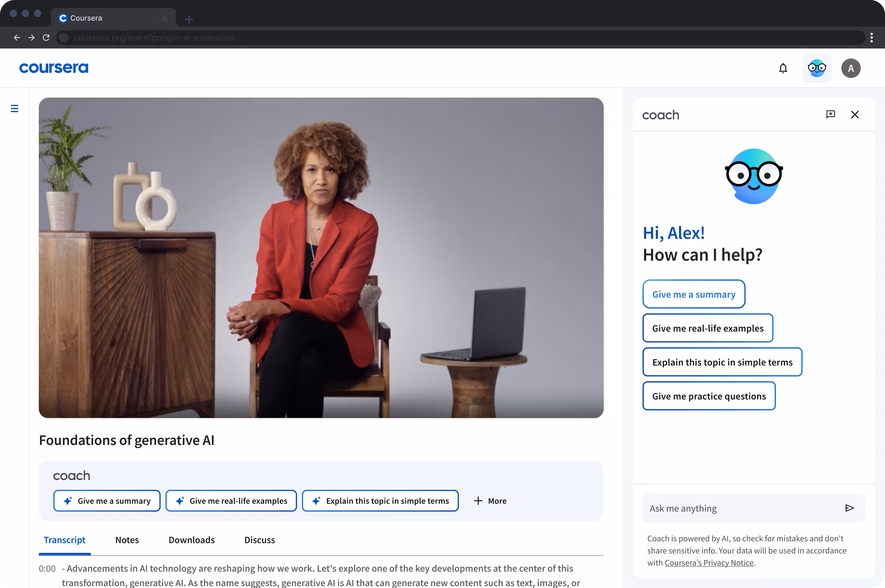Close the Coach side panel
The image size is (885, 588).
[x=855, y=114]
